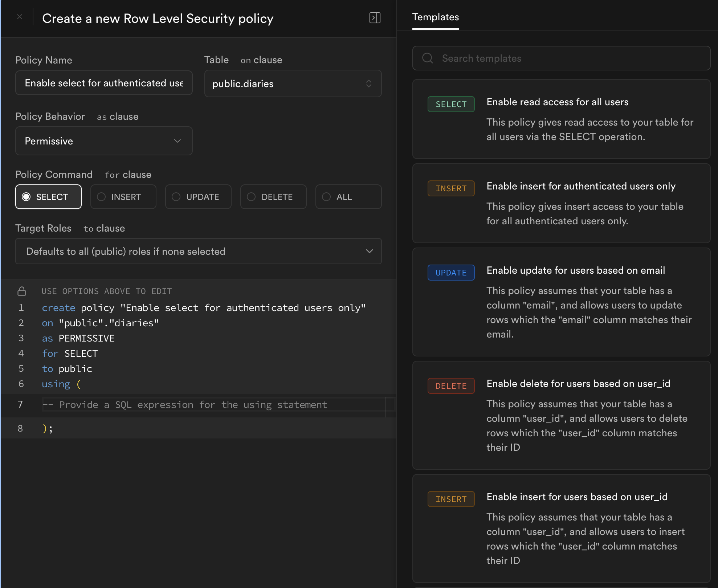
Task: Click the blue UPDATE template badge
Action: (451, 273)
